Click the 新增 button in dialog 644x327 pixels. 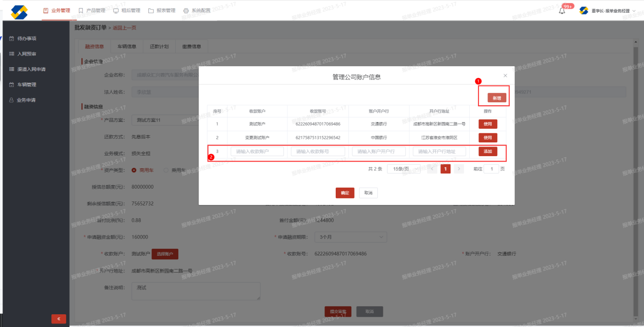coord(497,98)
